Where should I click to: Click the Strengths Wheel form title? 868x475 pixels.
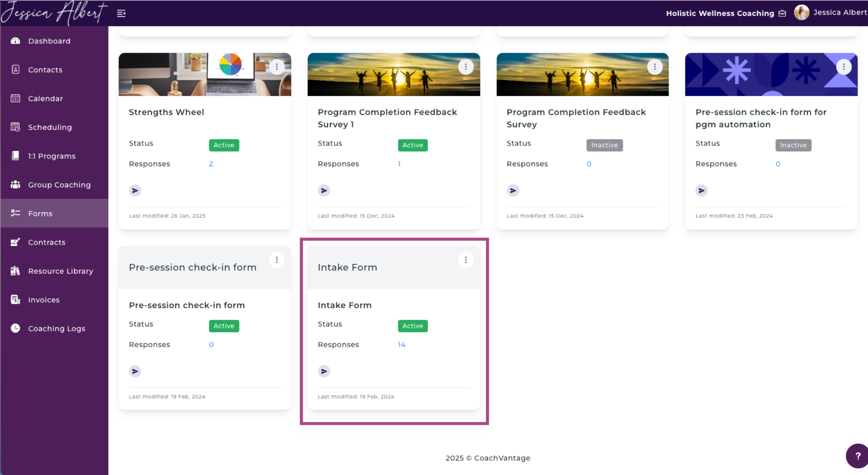tap(166, 112)
